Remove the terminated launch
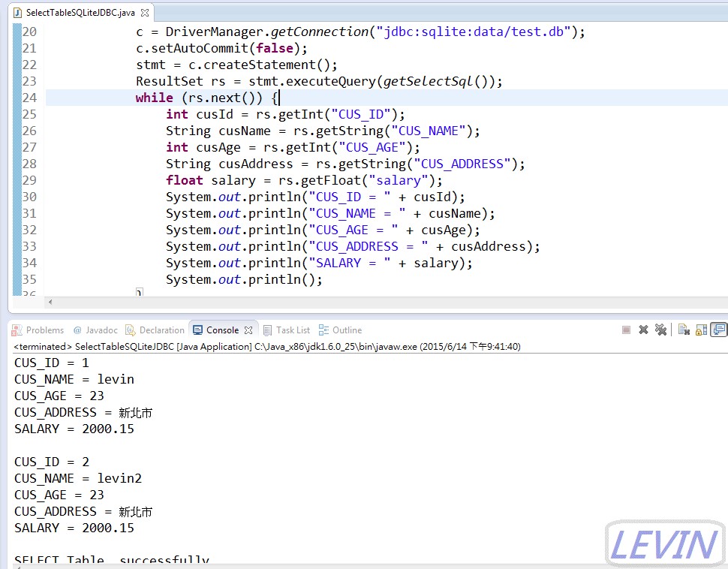The height and width of the screenshot is (569, 728). click(x=644, y=330)
